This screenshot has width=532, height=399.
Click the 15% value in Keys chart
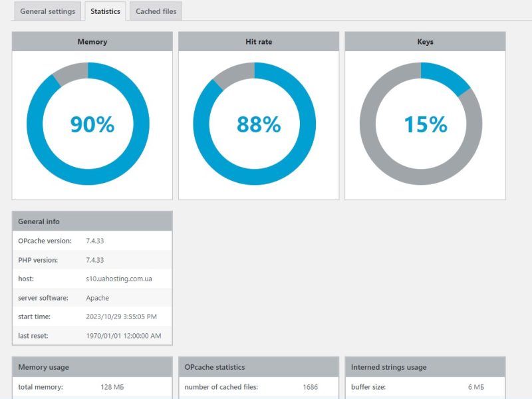click(x=425, y=124)
